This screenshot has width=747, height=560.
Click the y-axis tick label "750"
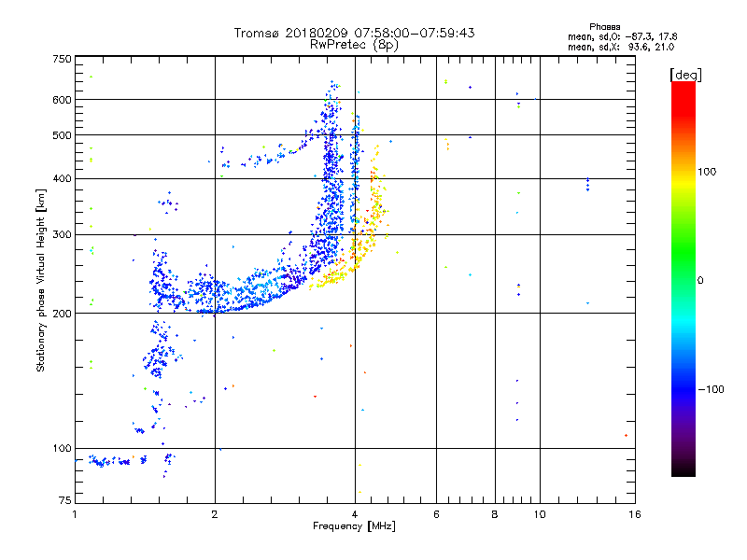62,59
